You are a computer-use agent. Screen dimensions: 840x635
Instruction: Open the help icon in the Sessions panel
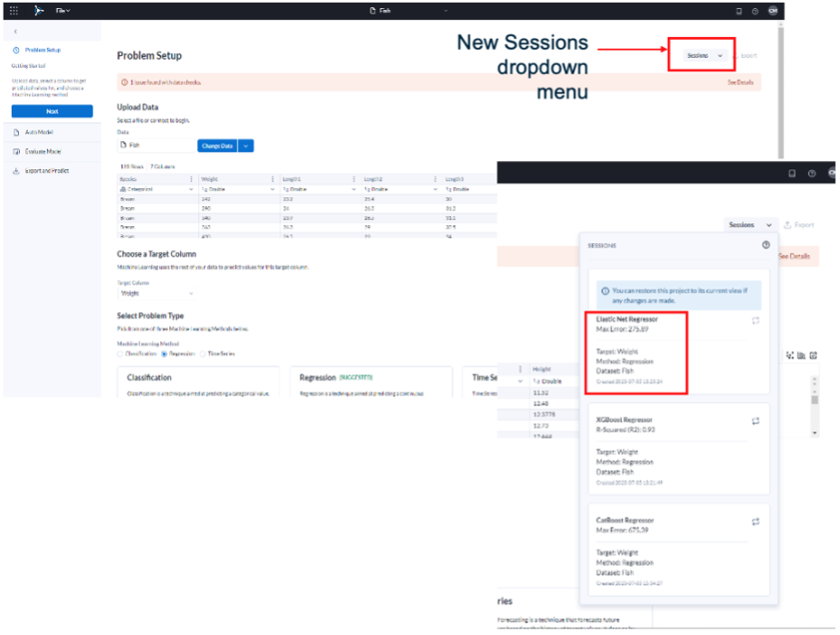(766, 244)
